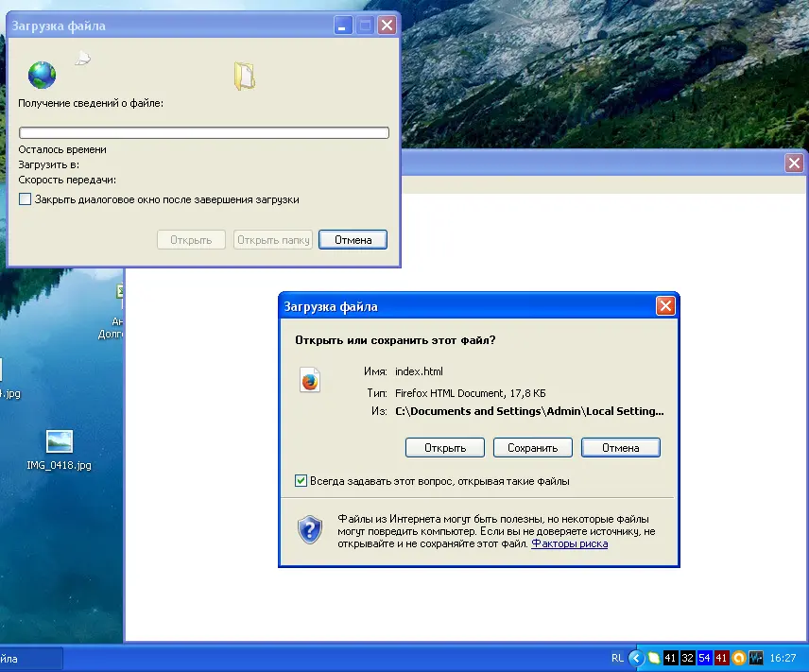Click the flying paper sheet icon
The height and width of the screenshot is (672, 809).
pos(82,59)
